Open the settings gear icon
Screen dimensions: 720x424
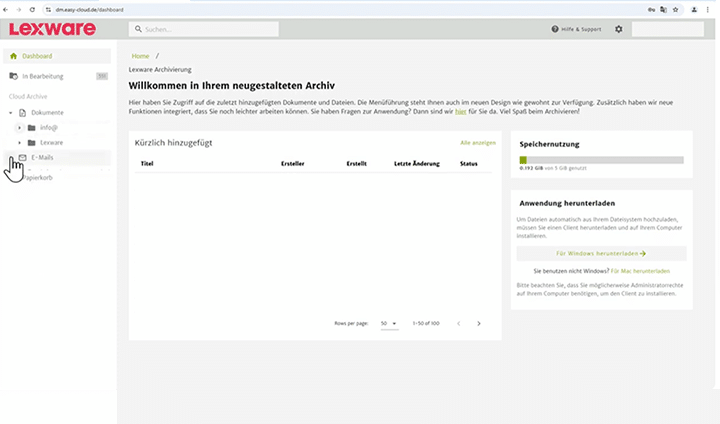tap(618, 29)
